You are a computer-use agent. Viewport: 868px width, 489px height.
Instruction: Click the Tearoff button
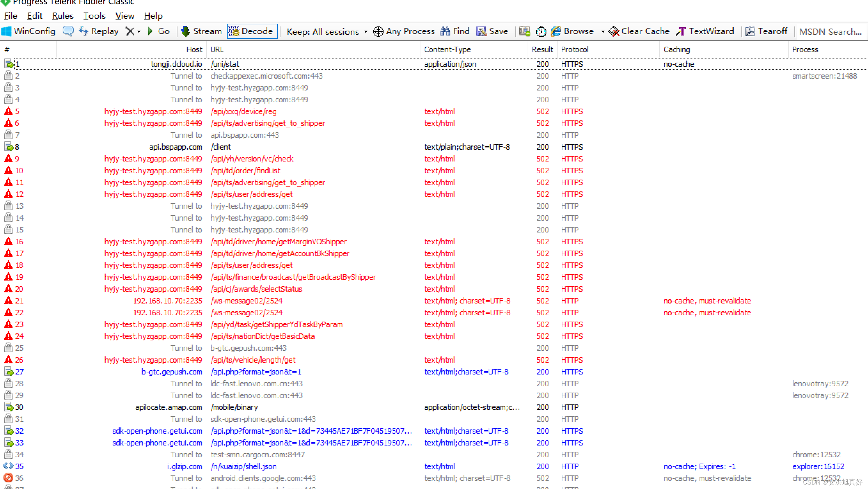(x=766, y=31)
